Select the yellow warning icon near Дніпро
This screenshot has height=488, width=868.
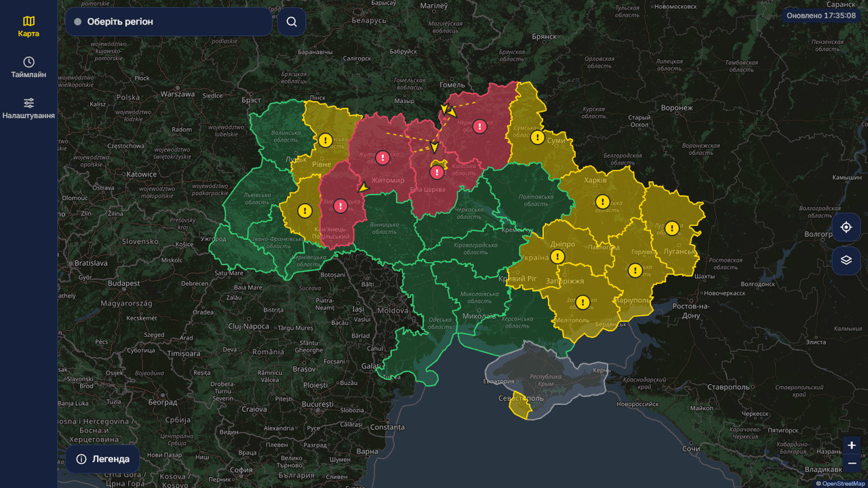557,256
